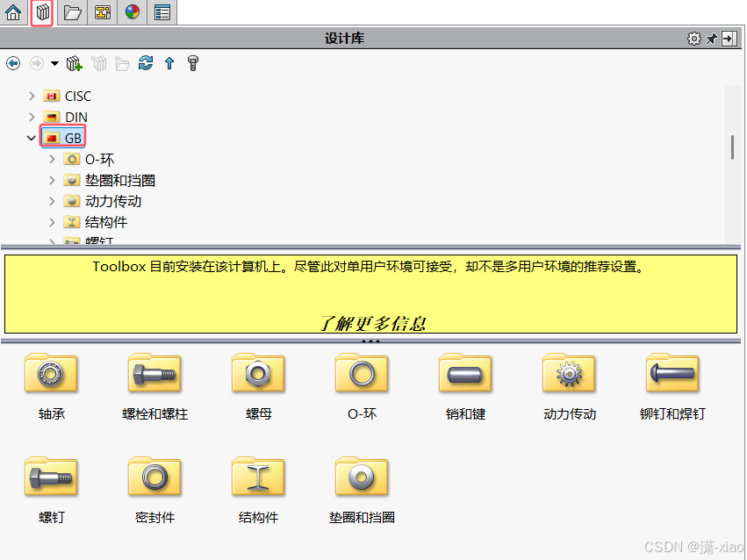The height and width of the screenshot is (560, 747).
Task: Open the 垫圈和挡圈 washer folder thumbnail
Action: tap(362, 491)
